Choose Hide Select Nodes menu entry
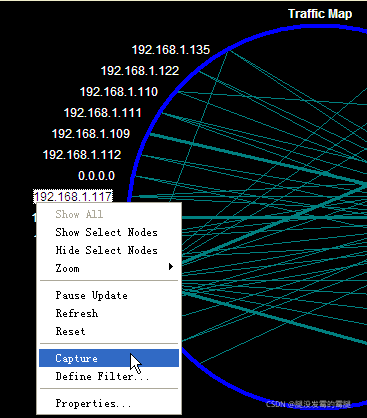Screen dimensions: 367x418 109,250
